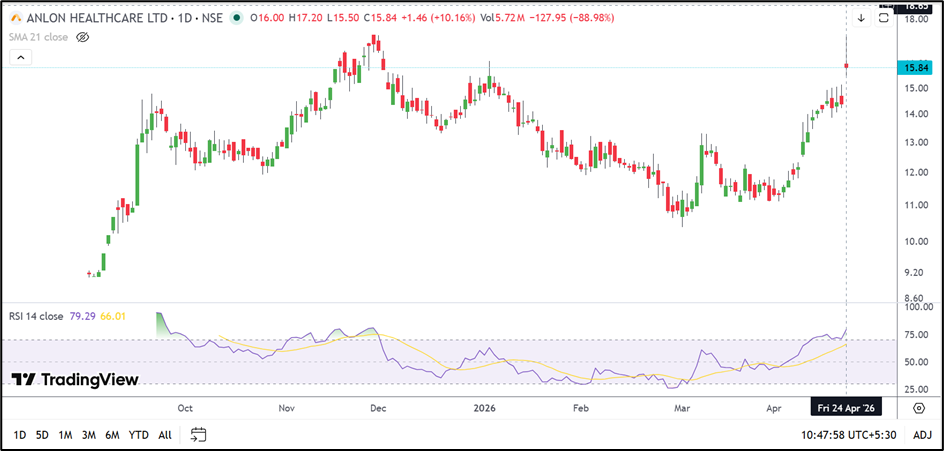Image resolution: width=944 pixels, height=451 pixels.
Task: Select the 1D time range
Action: pos(20,434)
